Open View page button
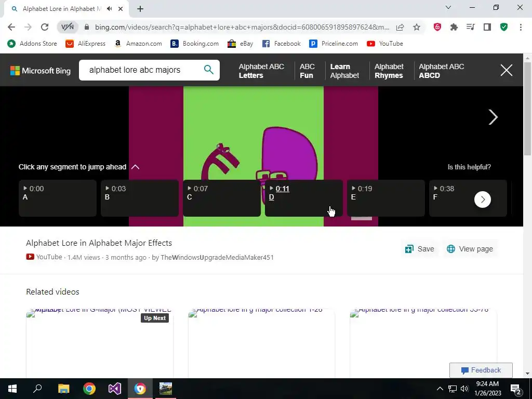 (470, 249)
